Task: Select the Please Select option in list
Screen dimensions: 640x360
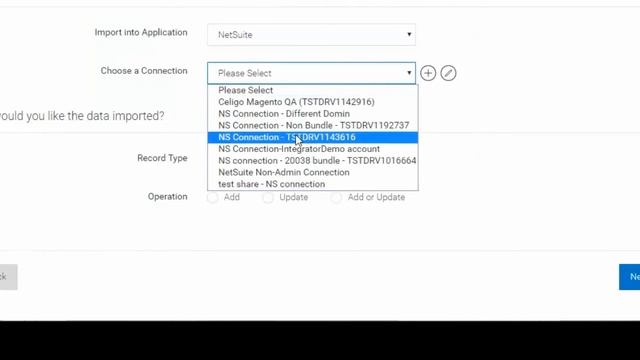Action: (313, 90)
